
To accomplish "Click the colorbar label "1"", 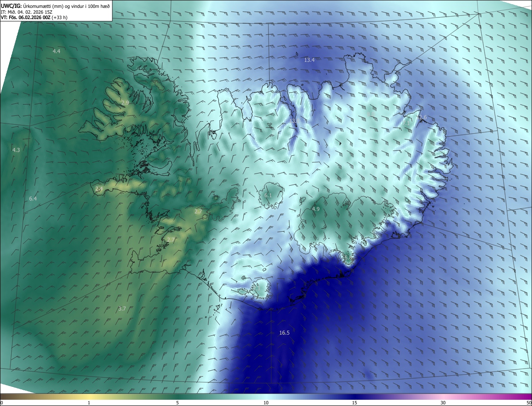I will [89, 403].
